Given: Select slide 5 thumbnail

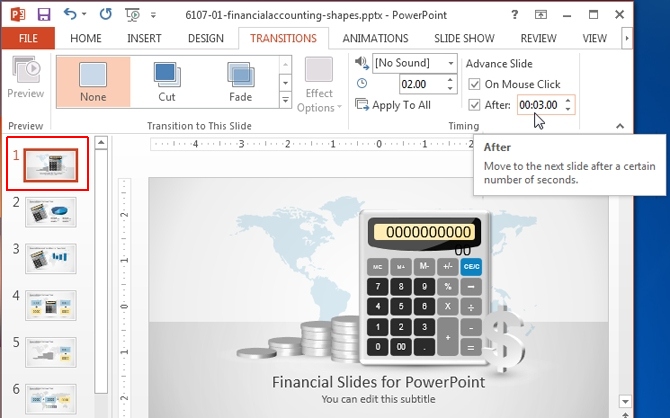Looking at the screenshot, I should coord(51,353).
